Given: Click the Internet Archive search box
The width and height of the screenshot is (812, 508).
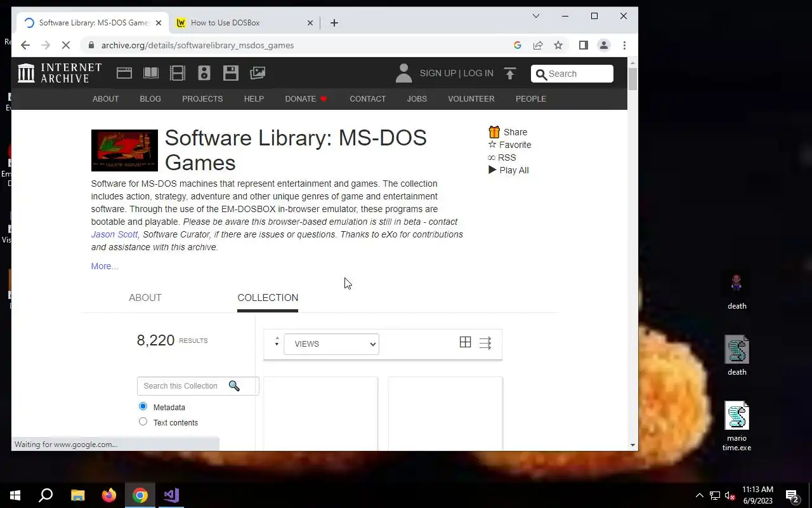Looking at the screenshot, I should [x=572, y=74].
